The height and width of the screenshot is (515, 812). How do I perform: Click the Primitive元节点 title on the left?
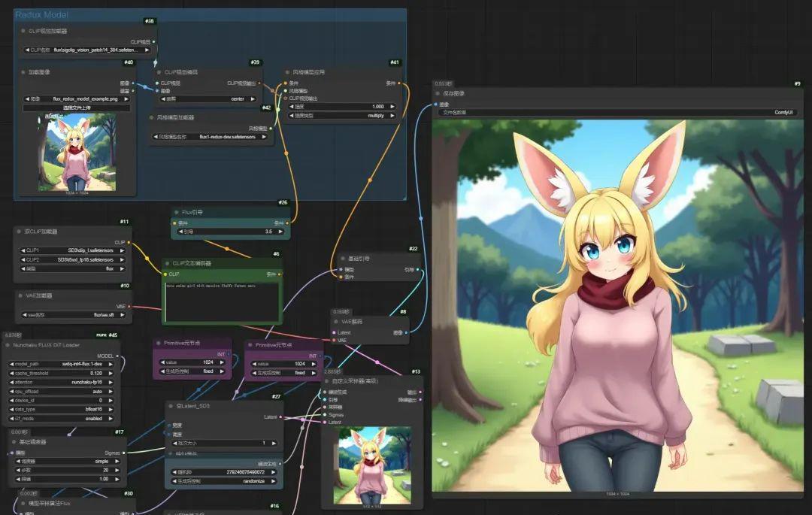[x=183, y=343]
